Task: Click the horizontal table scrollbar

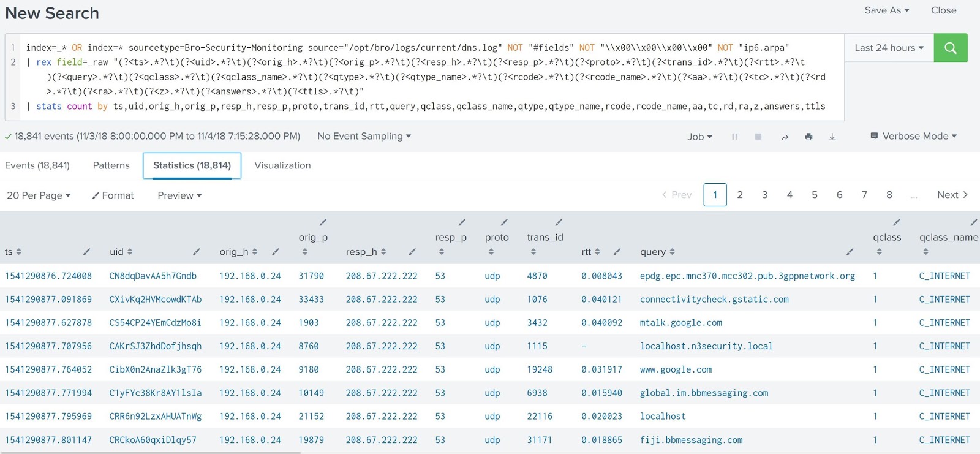Action: coord(150,453)
